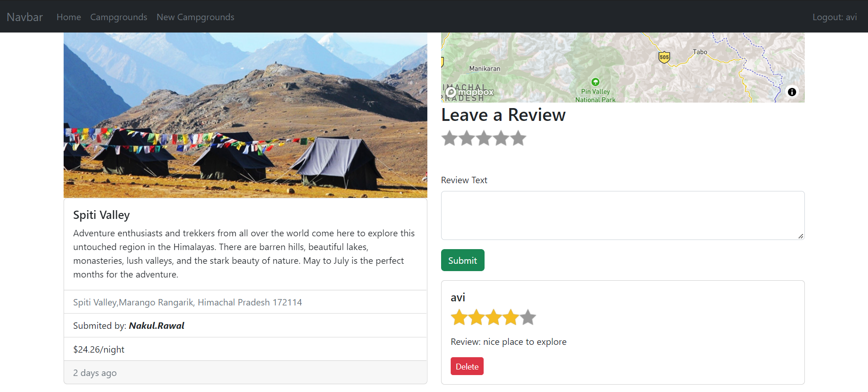The height and width of the screenshot is (392, 868).
Task: Delete avi's review
Action: (467, 366)
